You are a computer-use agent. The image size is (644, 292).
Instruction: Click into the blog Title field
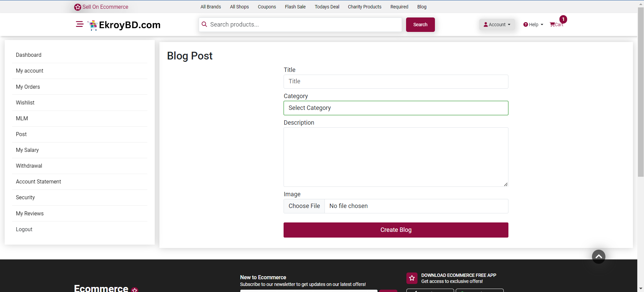(396, 82)
